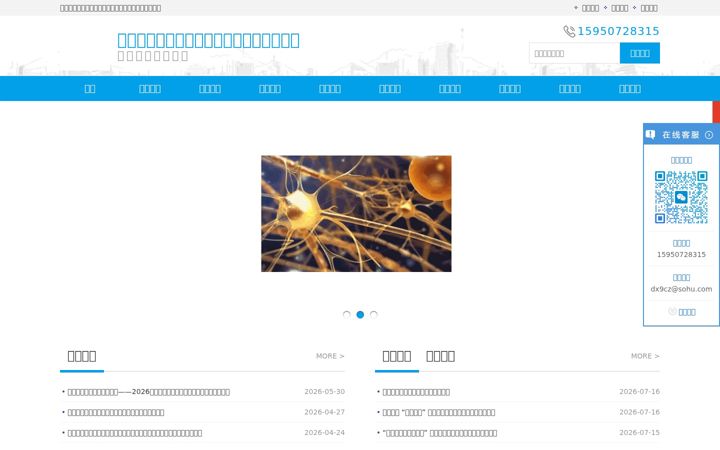Click the large blue site title in header
Viewport: 720px width, 450px height.
(x=208, y=40)
